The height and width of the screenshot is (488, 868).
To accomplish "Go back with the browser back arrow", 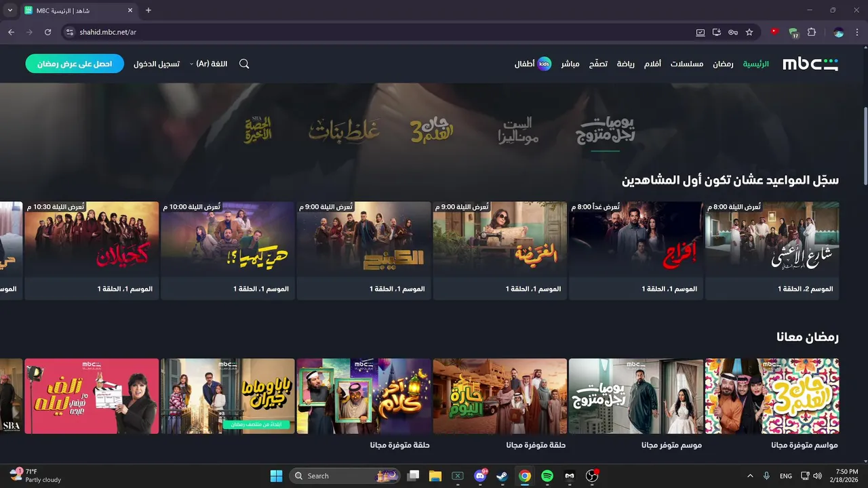I will (11, 32).
